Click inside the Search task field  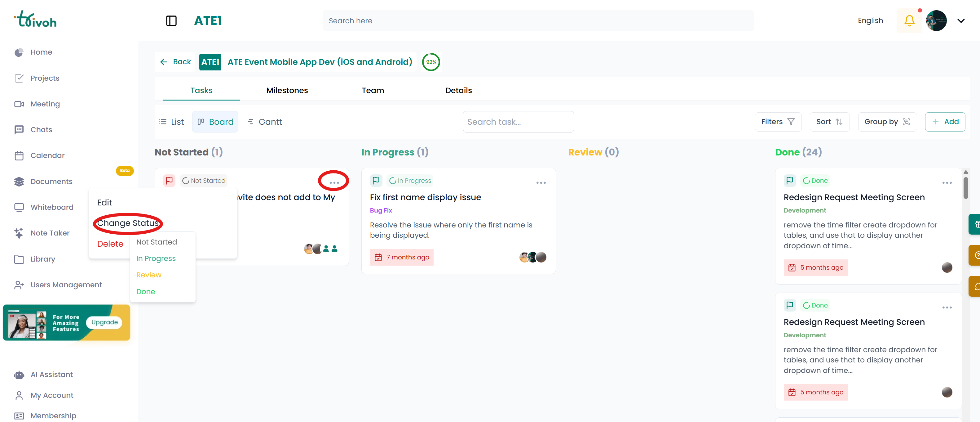tap(518, 122)
